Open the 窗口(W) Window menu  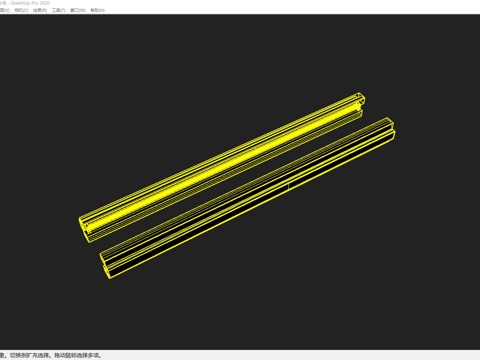click(78, 10)
